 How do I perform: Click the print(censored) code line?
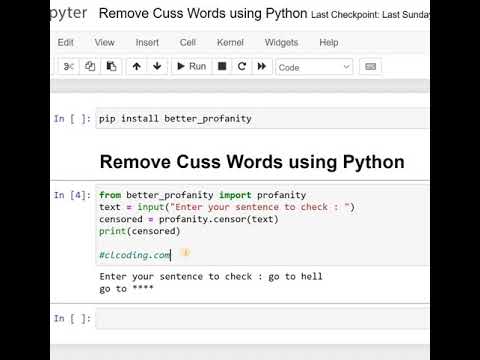point(140,231)
